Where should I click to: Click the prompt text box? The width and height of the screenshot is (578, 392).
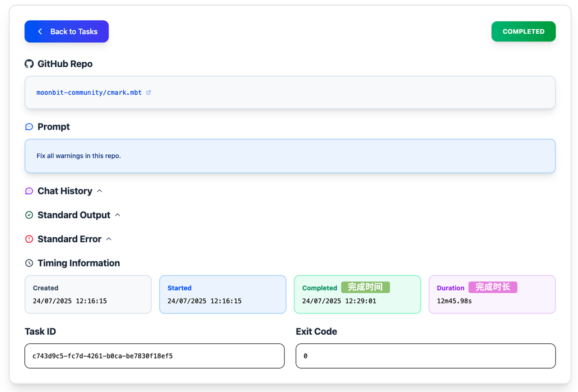tap(290, 156)
